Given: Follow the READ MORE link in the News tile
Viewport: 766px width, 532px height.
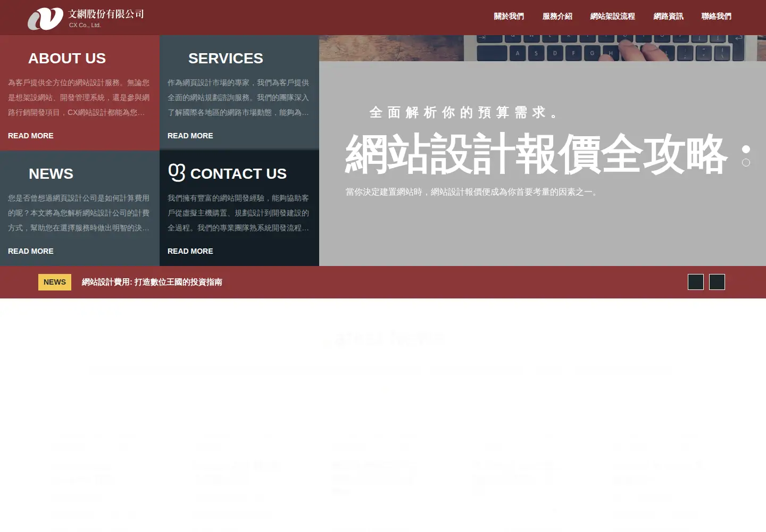Looking at the screenshot, I should coord(31,251).
